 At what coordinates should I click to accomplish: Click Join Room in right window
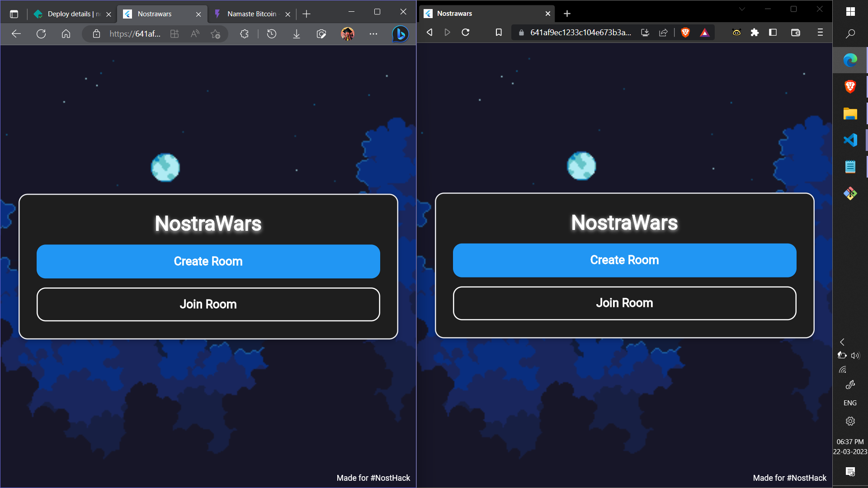pyautogui.click(x=624, y=303)
